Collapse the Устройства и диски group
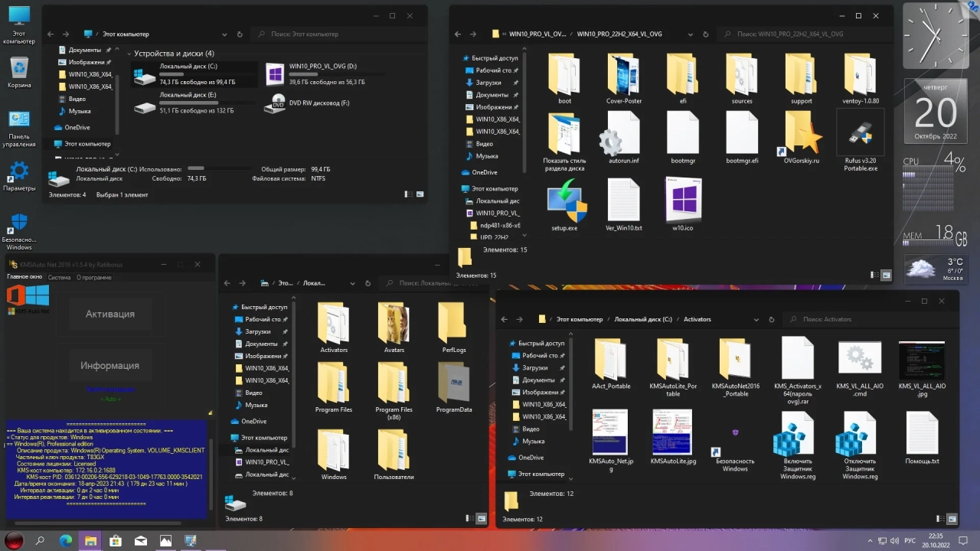980x551 pixels. coord(129,54)
